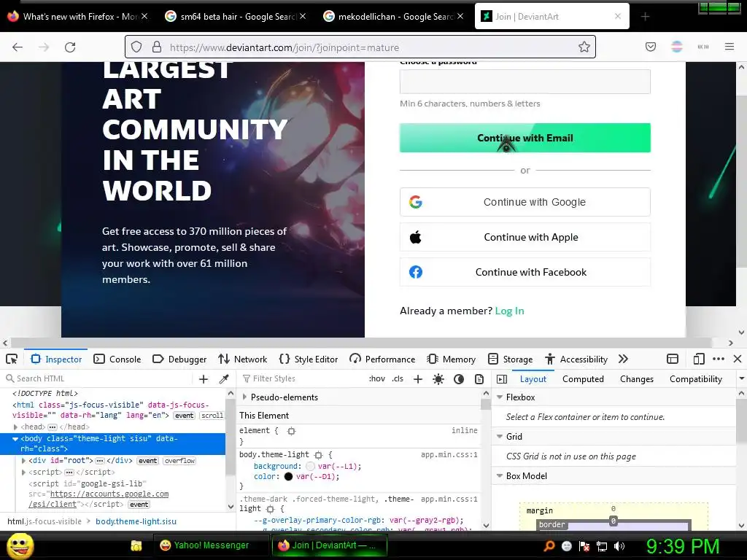Image resolution: width=747 pixels, height=560 pixels.
Task: Switch to the Console tab
Action: point(117,359)
